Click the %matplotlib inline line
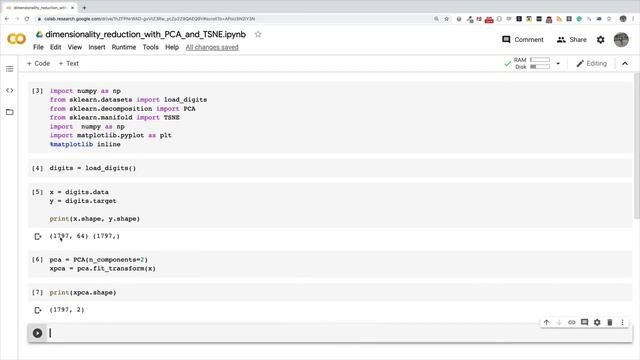This screenshot has width=640, height=360. click(x=85, y=144)
